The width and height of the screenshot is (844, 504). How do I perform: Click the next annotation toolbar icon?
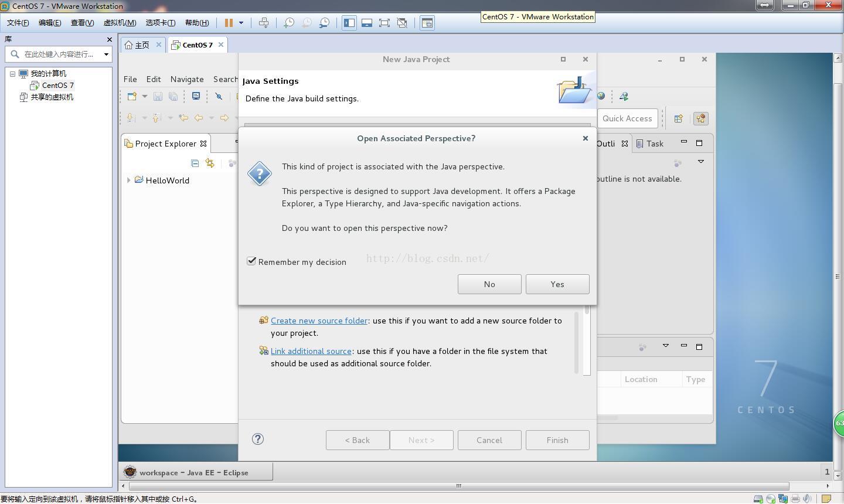coord(131,118)
